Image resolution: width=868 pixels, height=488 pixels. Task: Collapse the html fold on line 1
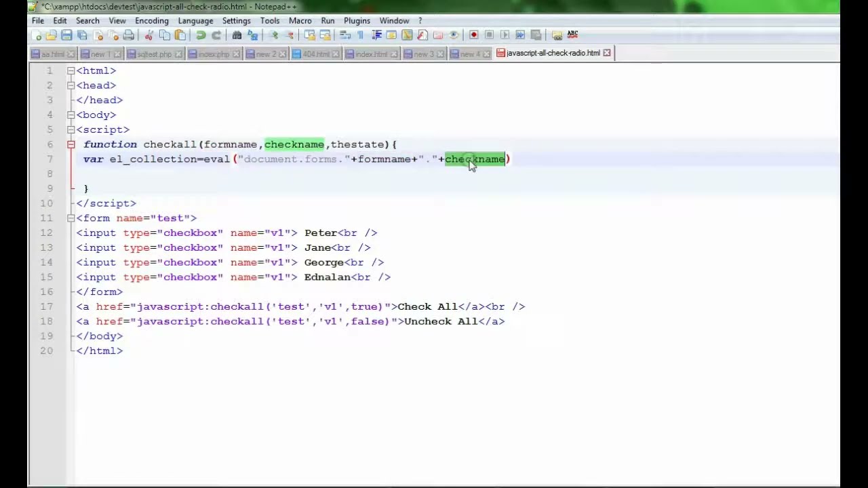[71, 70]
